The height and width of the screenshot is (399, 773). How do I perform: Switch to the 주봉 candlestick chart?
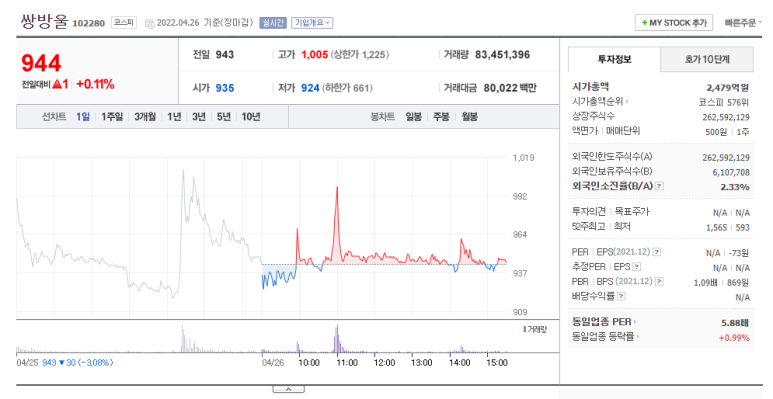click(441, 117)
